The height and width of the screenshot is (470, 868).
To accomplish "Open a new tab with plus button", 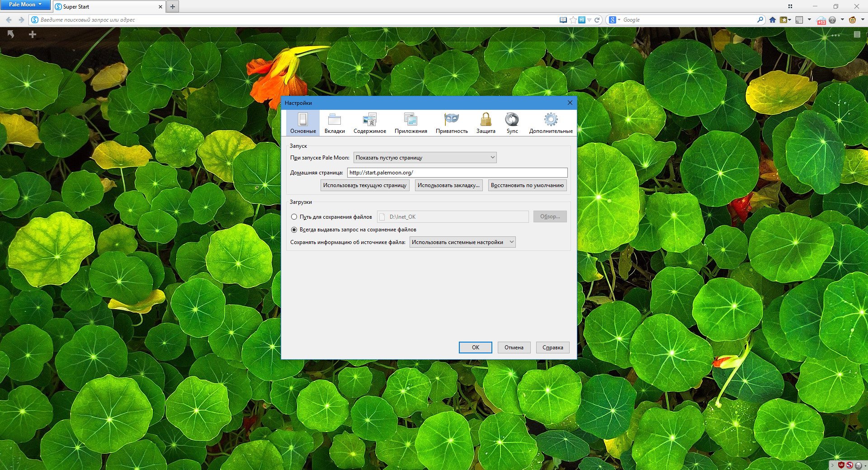I will [172, 7].
